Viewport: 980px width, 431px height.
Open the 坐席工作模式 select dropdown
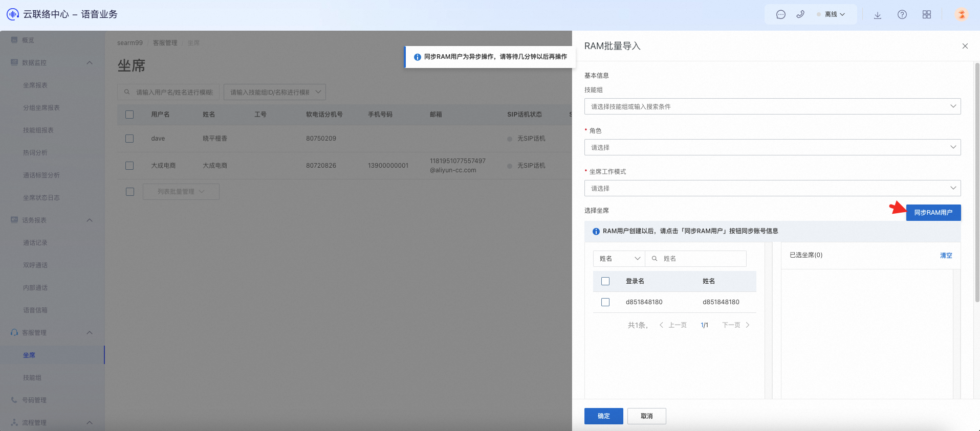coord(772,188)
